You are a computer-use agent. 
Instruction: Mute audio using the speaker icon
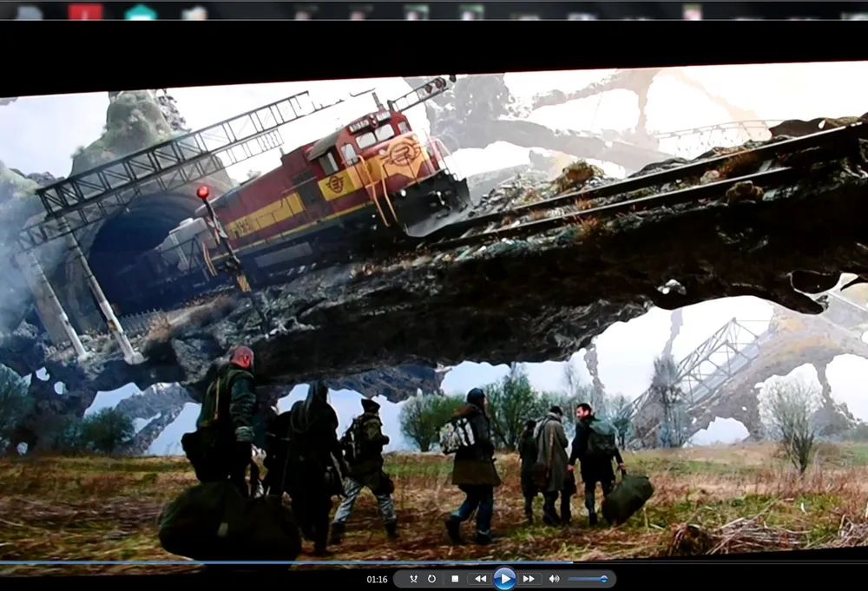pos(553,579)
